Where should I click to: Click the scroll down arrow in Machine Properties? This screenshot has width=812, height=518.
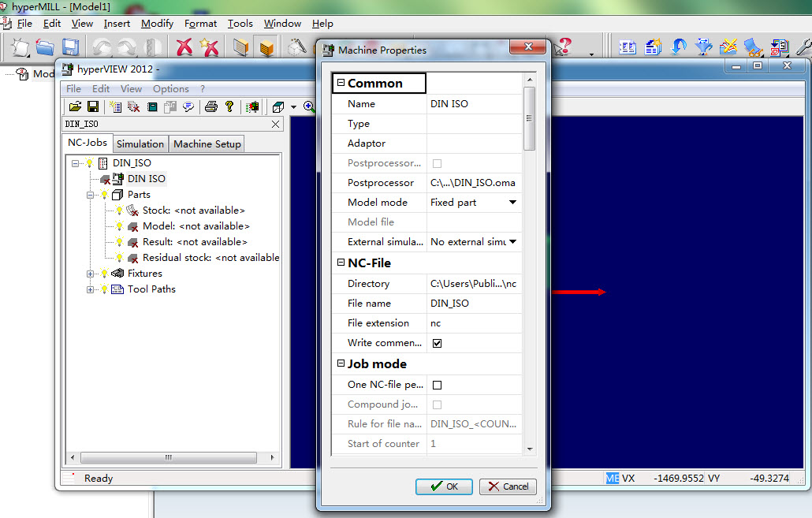pyautogui.click(x=529, y=449)
